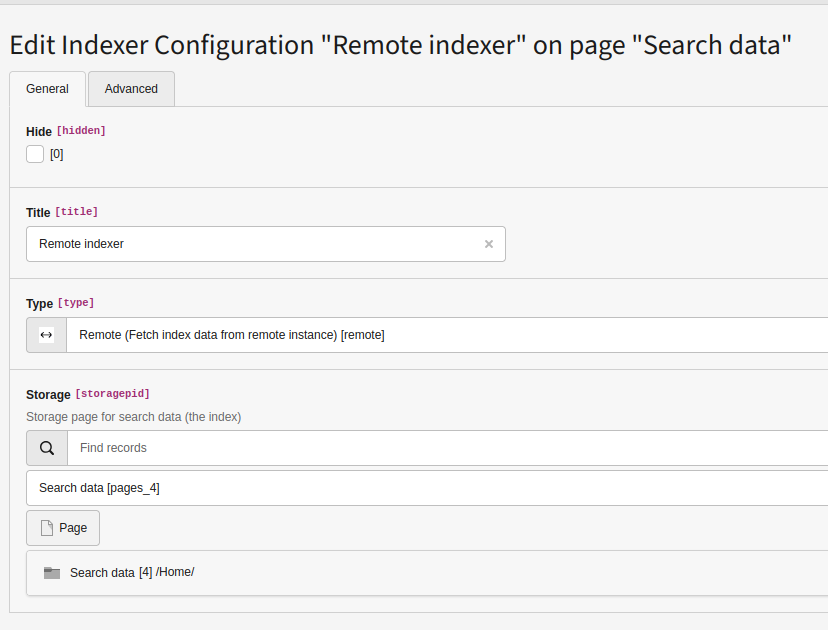Click the swap arrows icon beside the Type value

click(x=45, y=334)
